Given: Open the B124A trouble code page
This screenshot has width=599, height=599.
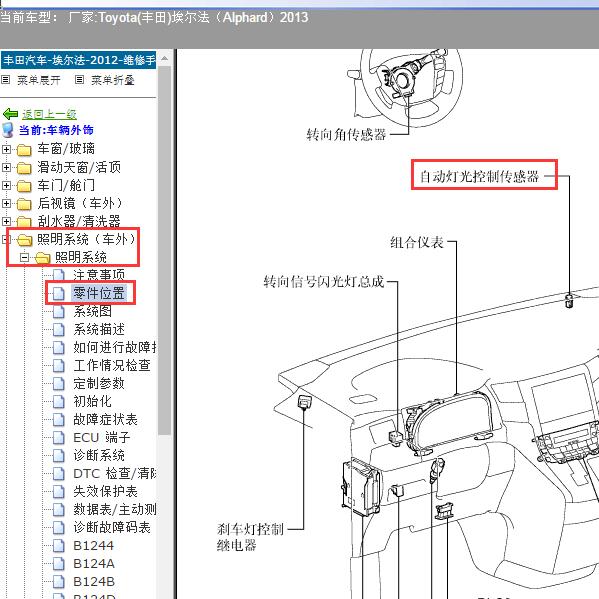Looking at the screenshot, I should 94,563.
